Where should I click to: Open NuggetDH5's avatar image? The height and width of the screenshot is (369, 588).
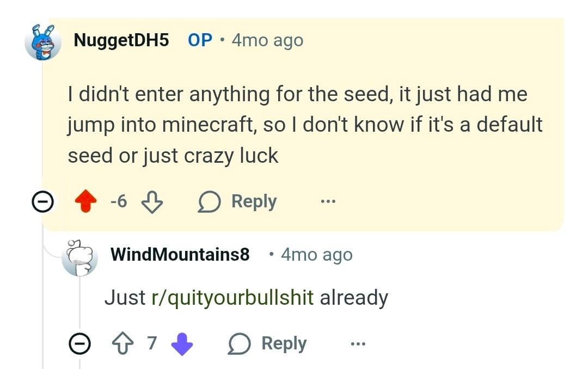43,42
